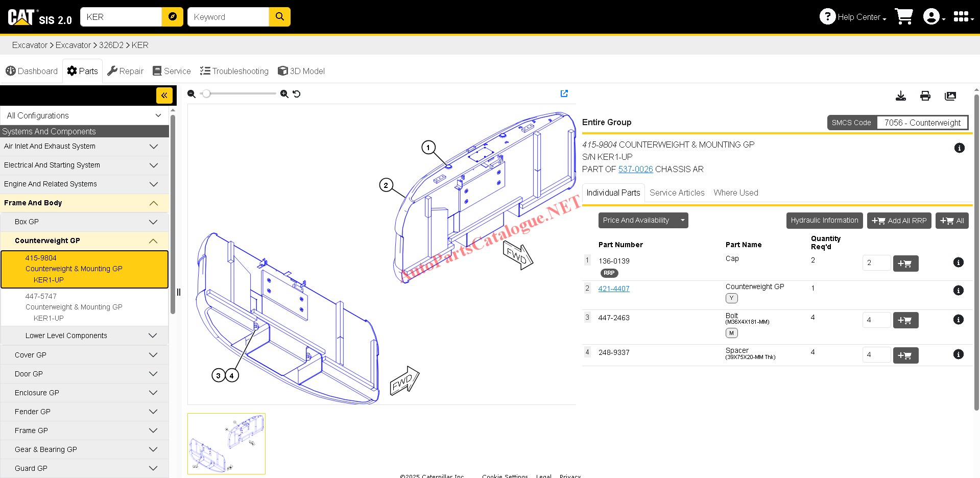
Task: Download the parts list
Action: pyautogui.click(x=900, y=96)
